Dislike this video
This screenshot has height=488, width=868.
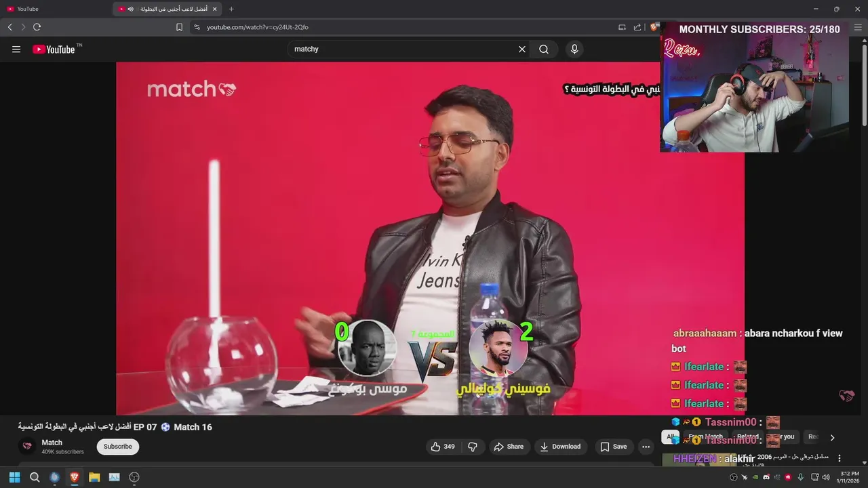473,447
